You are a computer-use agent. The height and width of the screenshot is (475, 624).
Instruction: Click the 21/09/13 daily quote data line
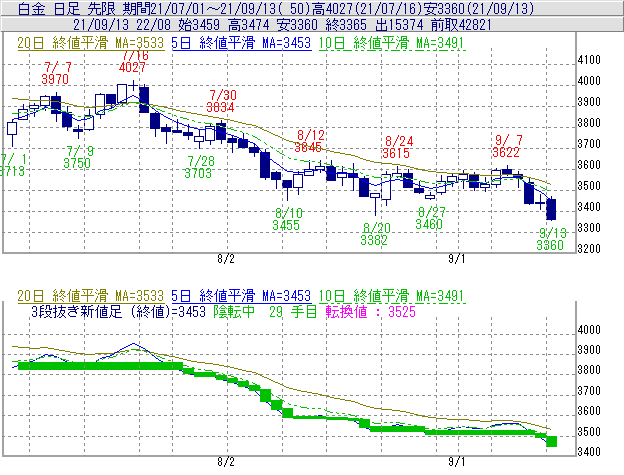click(x=282, y=25)
